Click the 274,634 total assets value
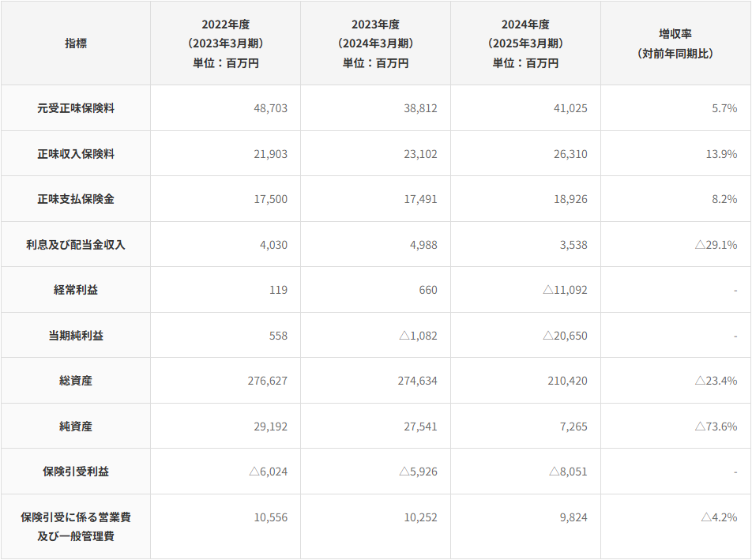This screenshot has width=752, height=560. tap(417, 381)
